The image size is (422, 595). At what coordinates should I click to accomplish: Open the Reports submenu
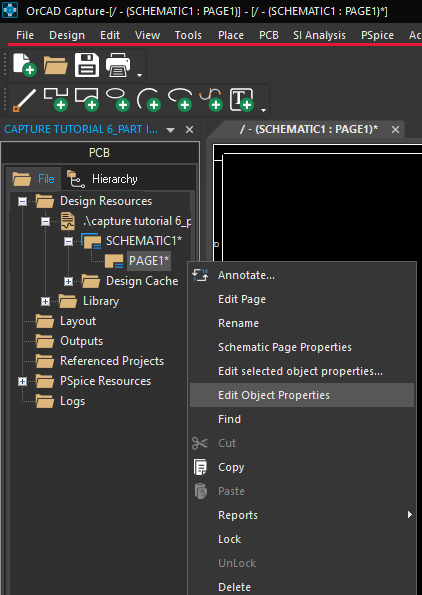[x=302, y=515]
